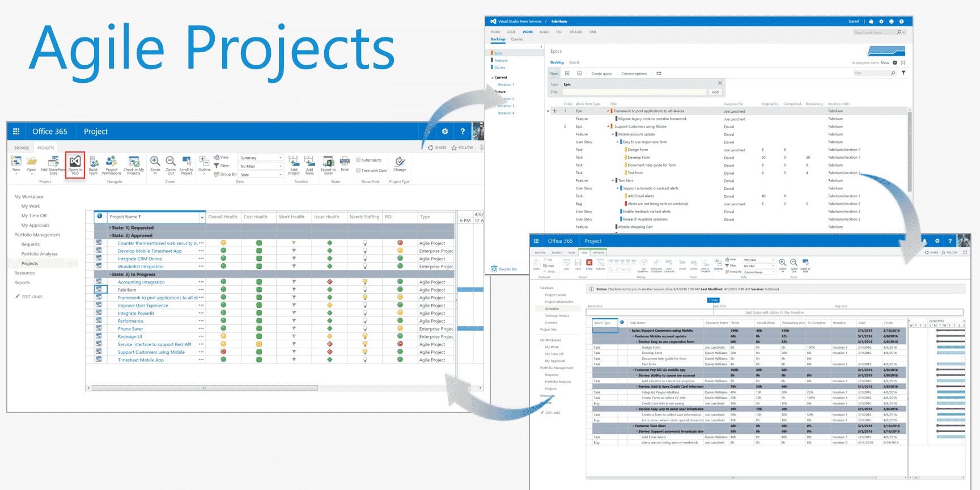
Task: Open the CODE hub in Team Services
Action: click(511, 32)
